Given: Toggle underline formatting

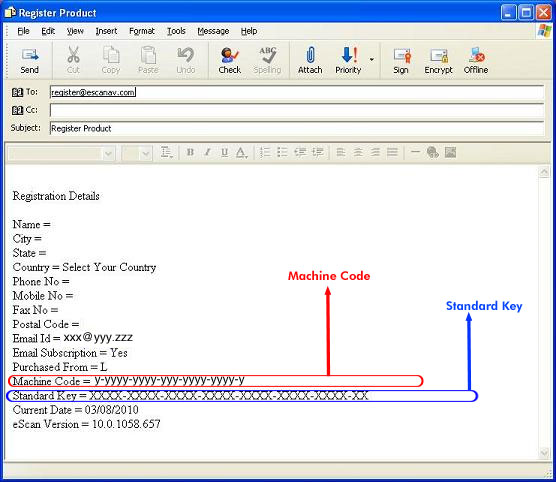Looking at the screenshot, I should point(224,153).
